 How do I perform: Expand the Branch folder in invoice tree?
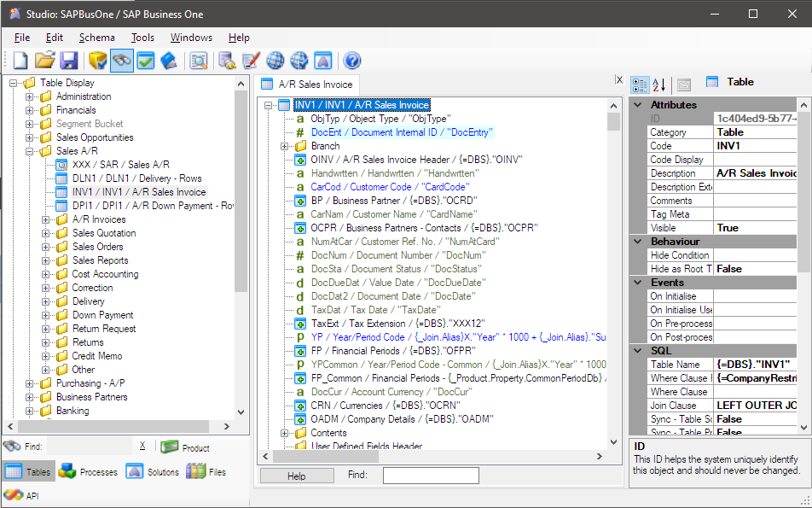[x=284, y=146]
